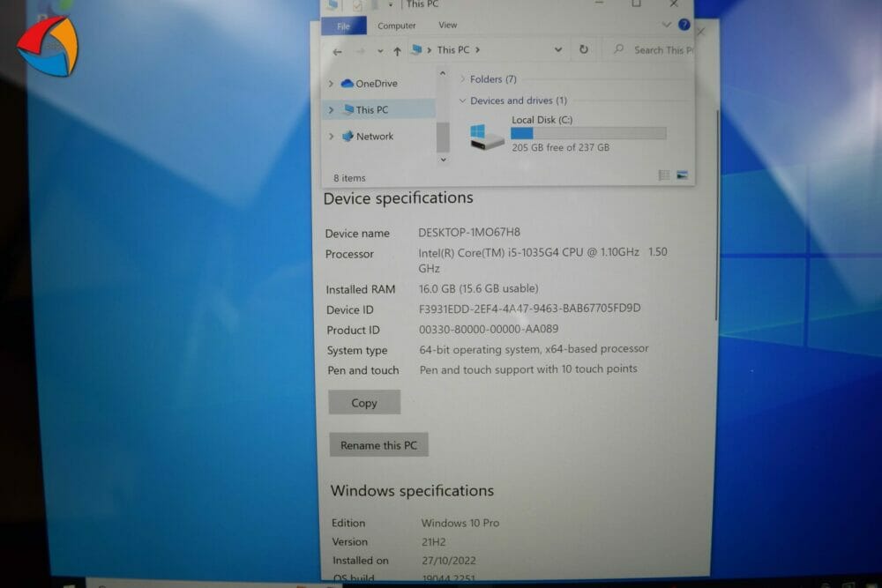Expand the Folders (7) group
This screenshot has height=588, width=882.
463,79
